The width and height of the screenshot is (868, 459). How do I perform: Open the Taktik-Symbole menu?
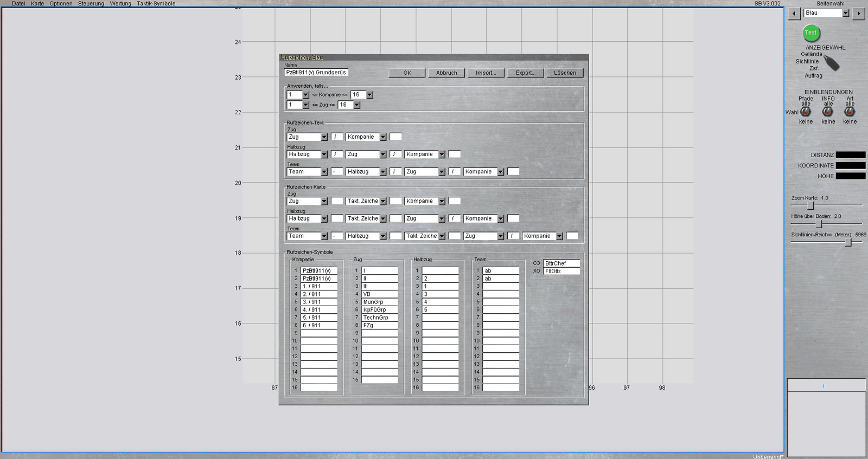[x=156, y=4]
